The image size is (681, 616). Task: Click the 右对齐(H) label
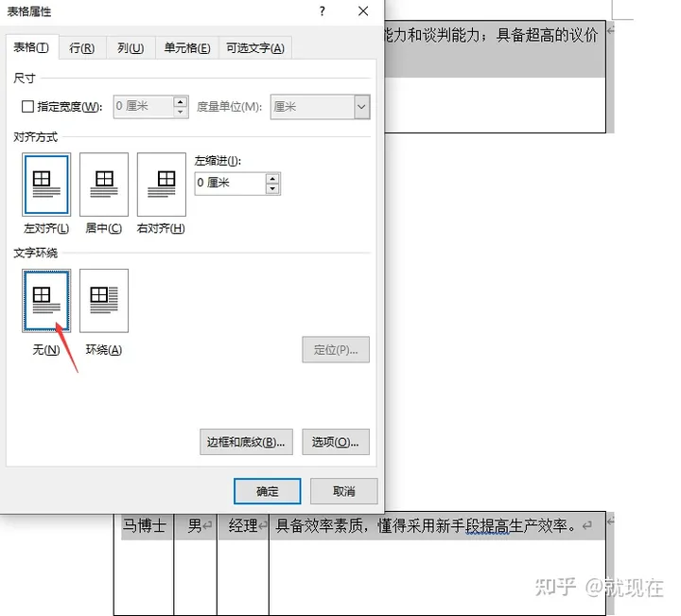[x=161, y=228]
